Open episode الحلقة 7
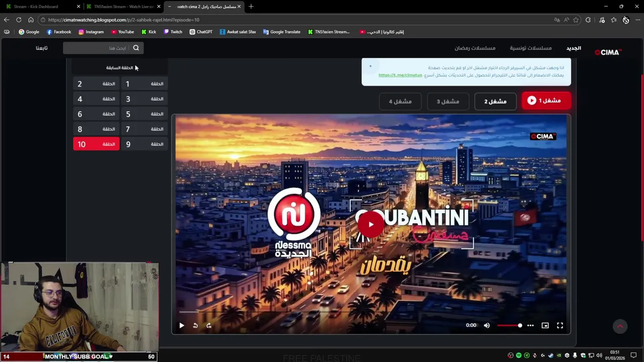The height and width of the screenshot is (362, 644). (144, 129)
